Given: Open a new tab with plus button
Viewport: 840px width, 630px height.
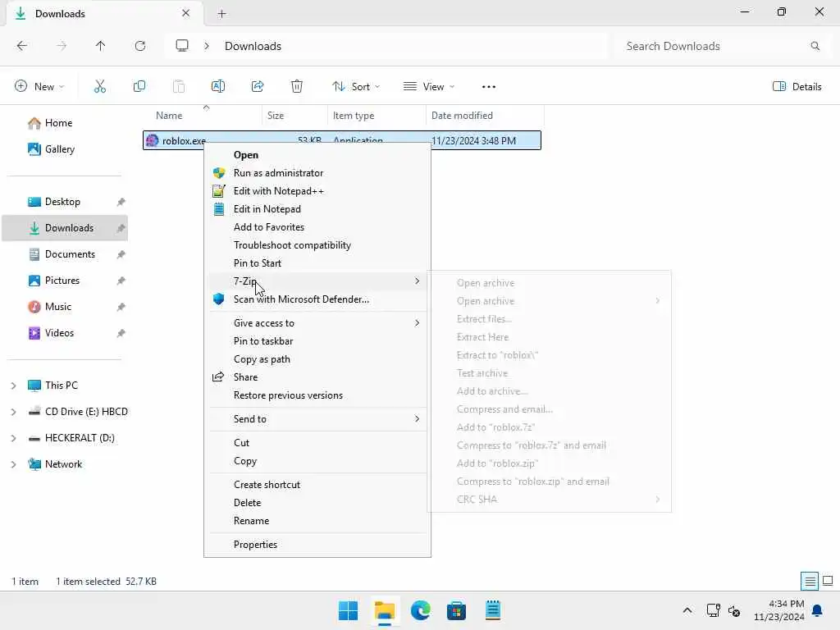Looking at the screenshot, I should pos(221,14).
